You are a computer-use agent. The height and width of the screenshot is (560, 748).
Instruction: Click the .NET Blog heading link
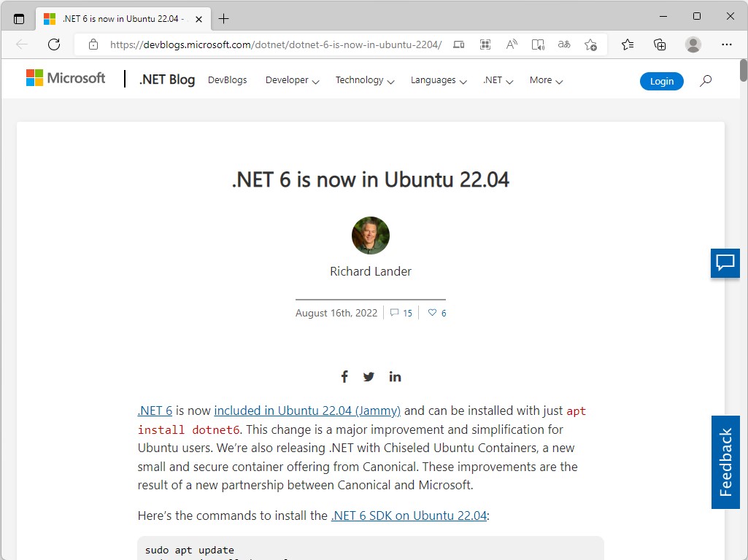pos(166,79)
